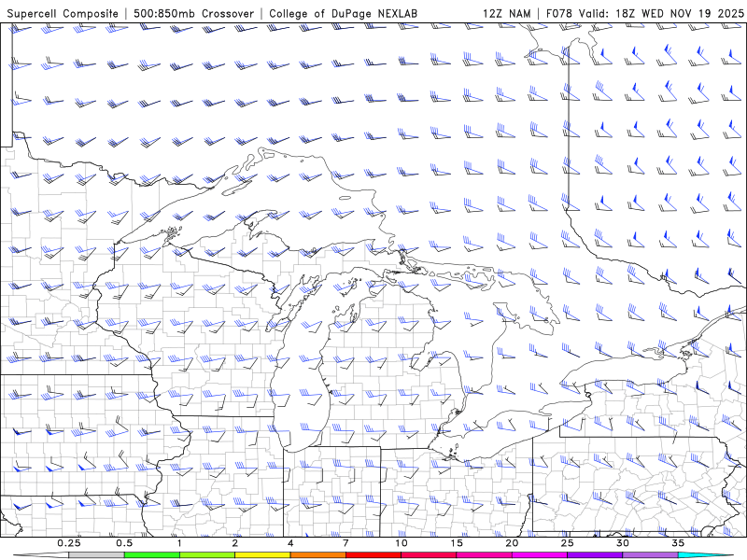The image size is (747, 560).
Task: Click the crimson color segment after 10
Action: (x=429, y=555)
